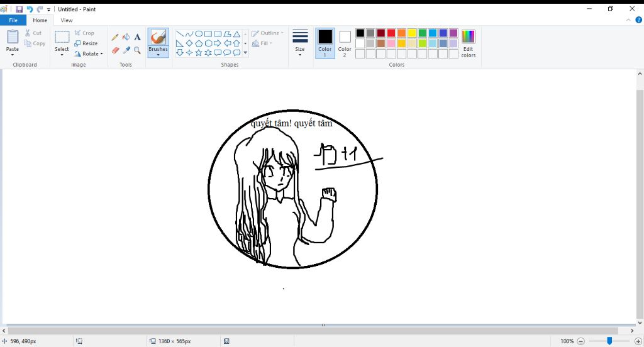Pick the Polygon shape
The image size is (644, 347).
tap(227, 34)
